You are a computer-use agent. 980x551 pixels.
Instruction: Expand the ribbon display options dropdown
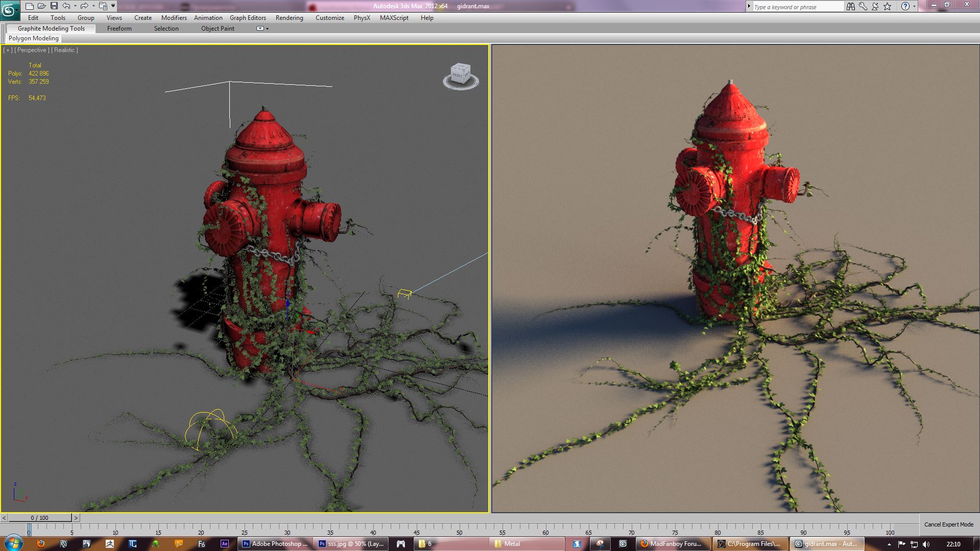click(x=262, y=29)
